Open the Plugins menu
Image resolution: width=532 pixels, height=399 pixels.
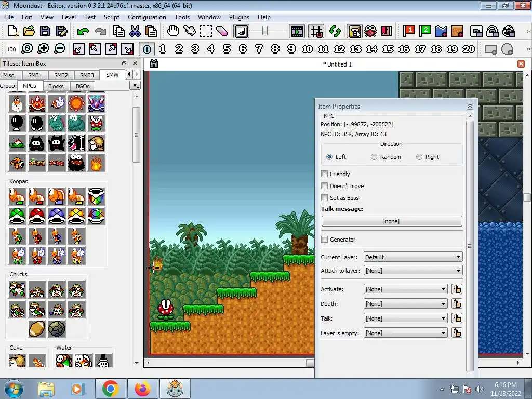pyautogui.click(x=239, y=17)
